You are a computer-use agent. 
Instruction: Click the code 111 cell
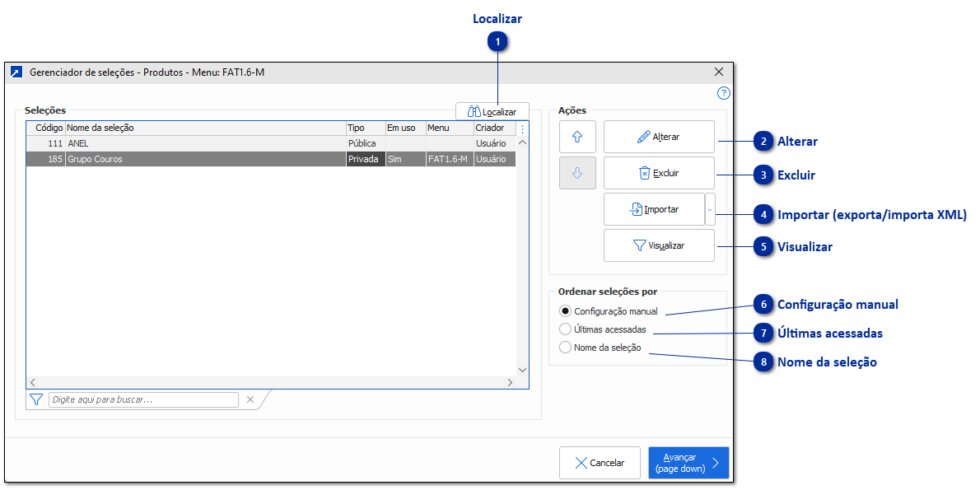45,144
